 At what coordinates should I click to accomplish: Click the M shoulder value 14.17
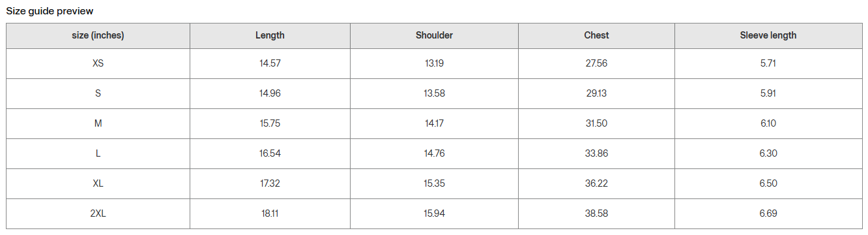click(x=434, y=123)
